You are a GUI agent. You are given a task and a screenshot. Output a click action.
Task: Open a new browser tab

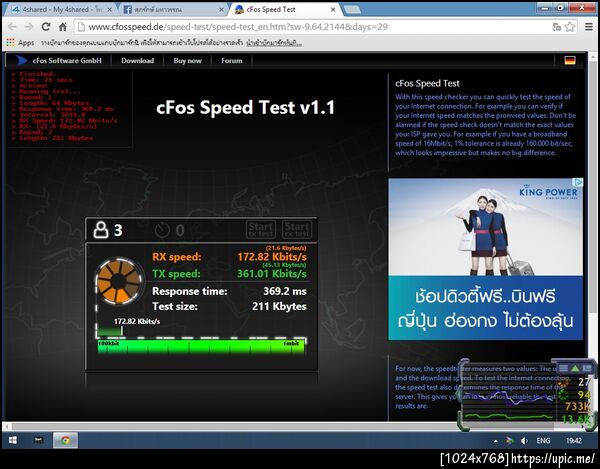[352, 10]
